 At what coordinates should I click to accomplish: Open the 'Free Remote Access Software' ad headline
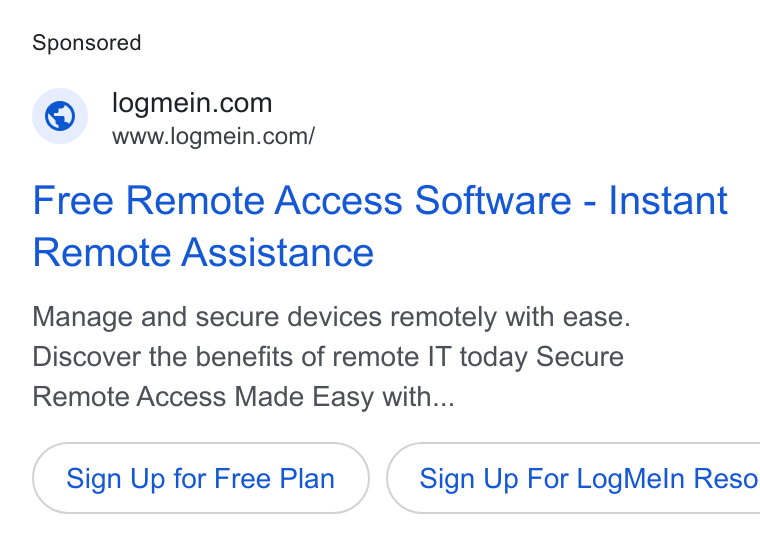380,226
